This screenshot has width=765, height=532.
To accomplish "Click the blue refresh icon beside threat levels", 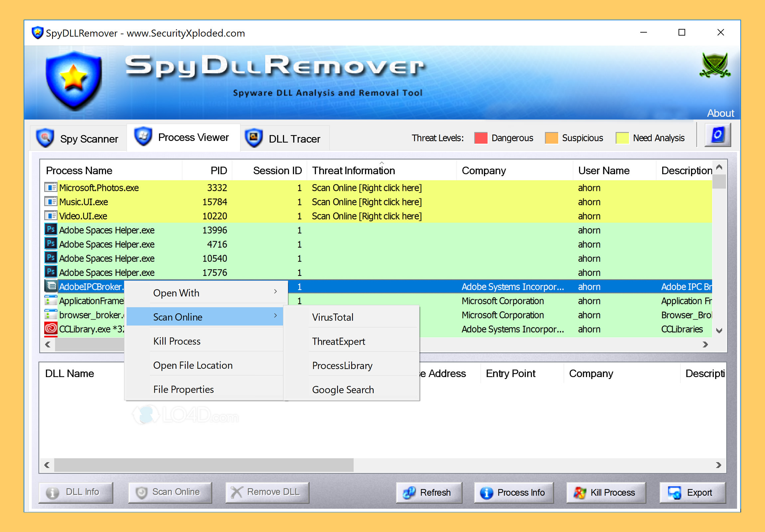I will coord(718,135).
